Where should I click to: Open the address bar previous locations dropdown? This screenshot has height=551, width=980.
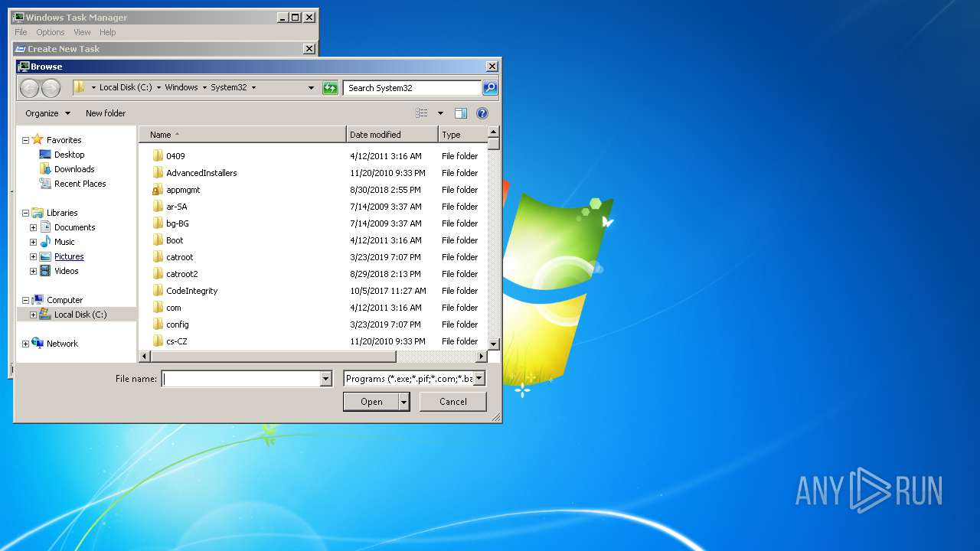coord(311,88)
